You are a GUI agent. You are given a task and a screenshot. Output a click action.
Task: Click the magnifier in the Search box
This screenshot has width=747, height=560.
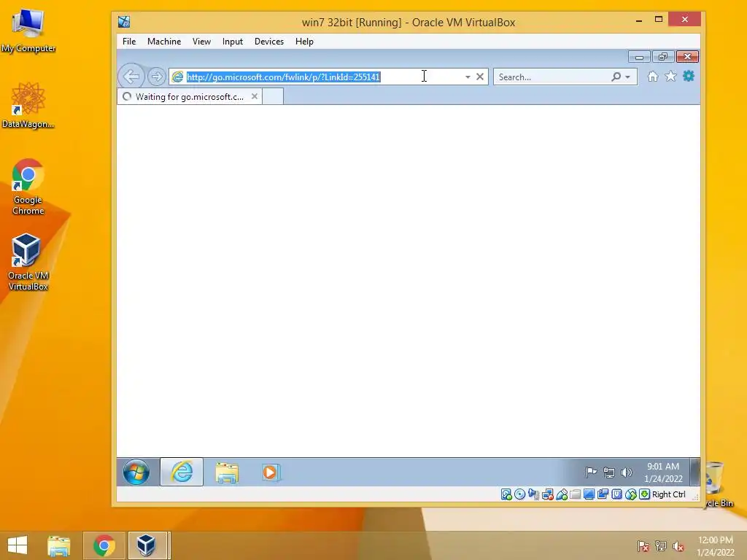coord(616,77)
